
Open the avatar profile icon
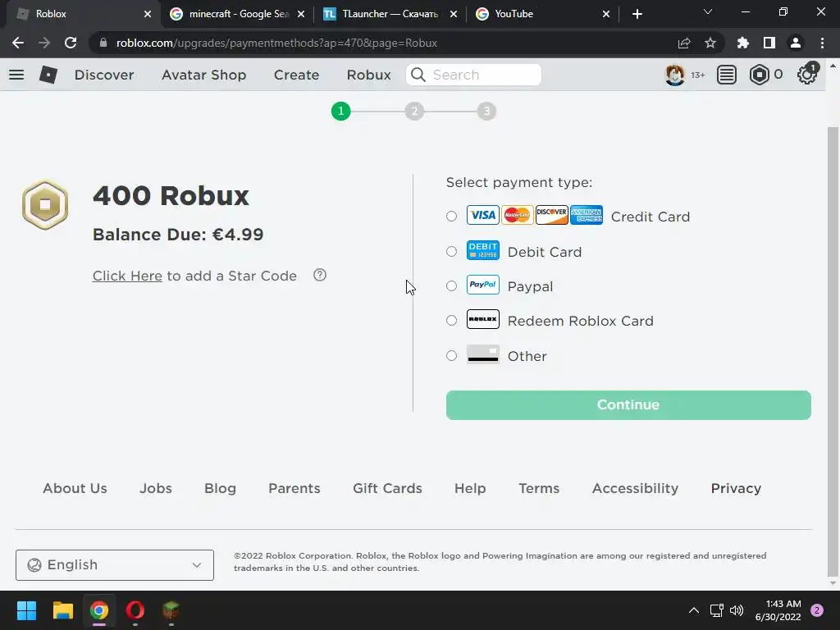(x=674, y=75)
